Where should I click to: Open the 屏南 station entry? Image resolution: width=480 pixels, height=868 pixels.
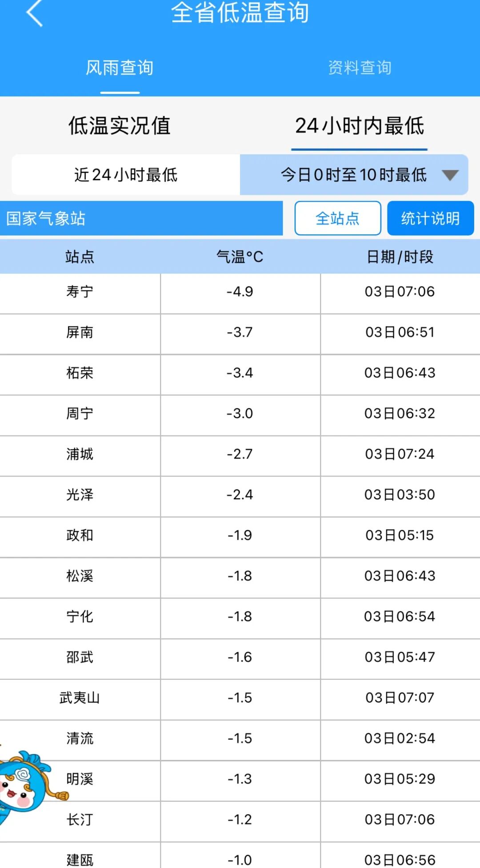pyautogui.click(x=80, y=332)
